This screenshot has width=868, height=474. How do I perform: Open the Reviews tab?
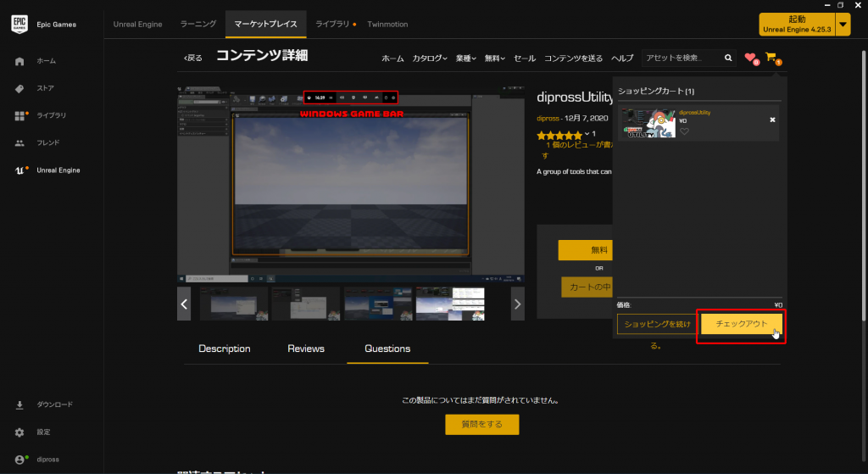(306, 349)
